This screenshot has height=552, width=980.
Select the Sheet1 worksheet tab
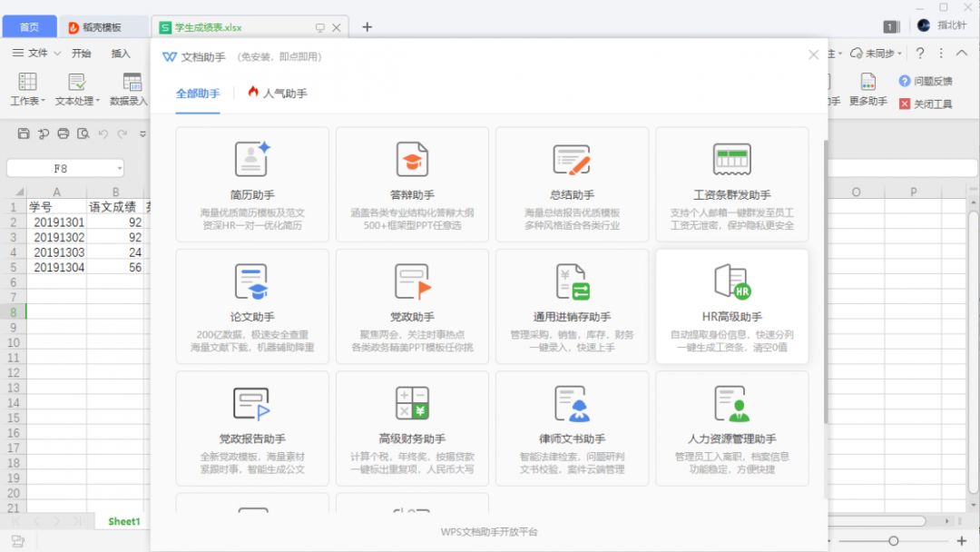pos(123,521)
